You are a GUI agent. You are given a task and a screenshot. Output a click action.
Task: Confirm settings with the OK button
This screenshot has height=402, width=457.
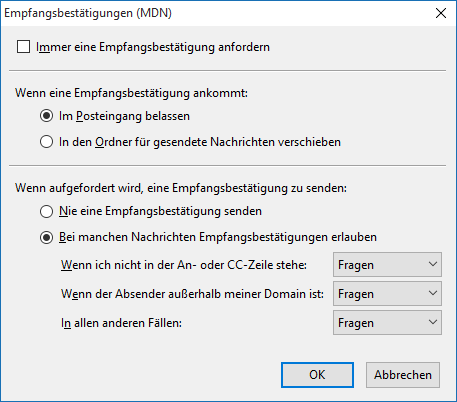click(317, 375)
